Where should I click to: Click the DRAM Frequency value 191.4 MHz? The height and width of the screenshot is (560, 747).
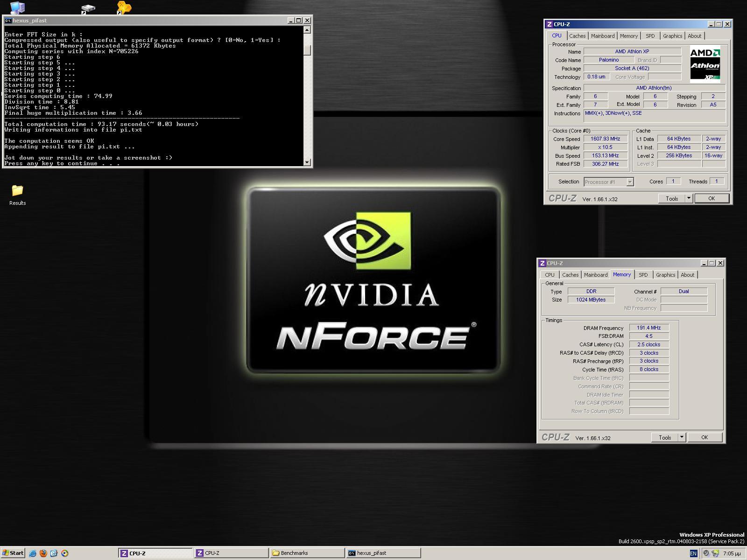point(649,328)
